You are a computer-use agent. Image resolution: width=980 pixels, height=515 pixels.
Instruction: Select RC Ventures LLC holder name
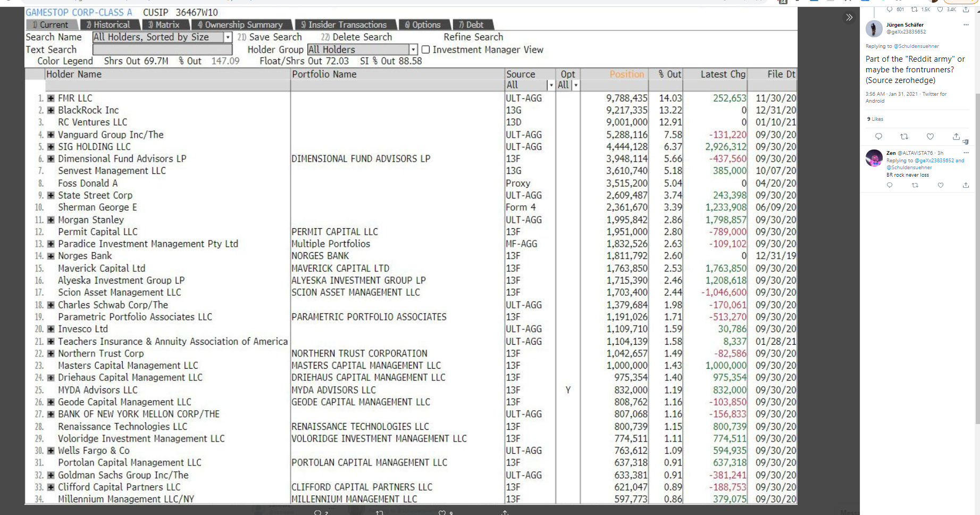[x=93, y=122]
